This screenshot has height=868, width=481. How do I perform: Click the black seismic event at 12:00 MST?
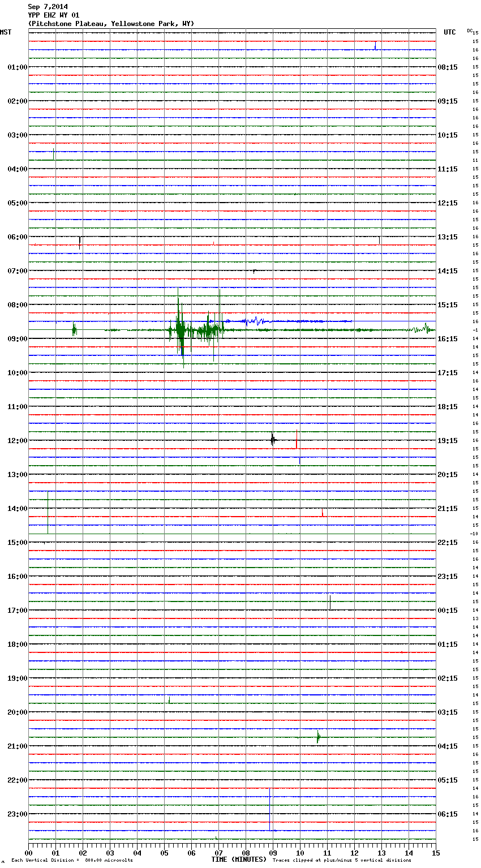coord(273,440)
